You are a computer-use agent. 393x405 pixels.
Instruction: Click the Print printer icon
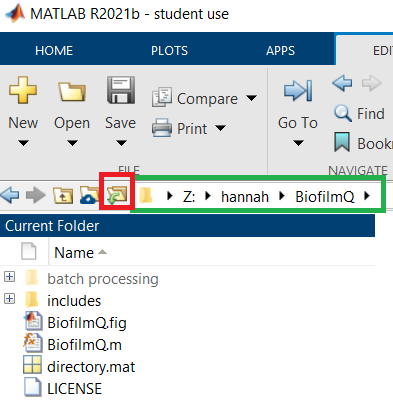(162, 128)
